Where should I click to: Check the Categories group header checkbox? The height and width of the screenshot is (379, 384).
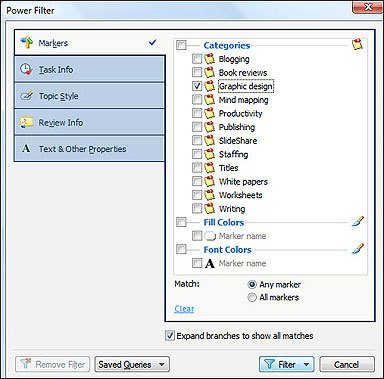pyautogui.click(x=181, y=45)
